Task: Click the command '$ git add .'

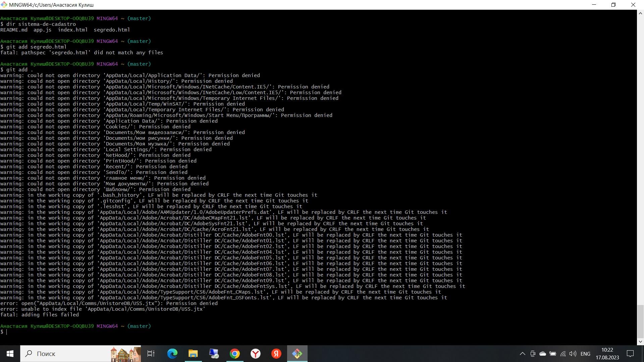Action: point(17,70)
